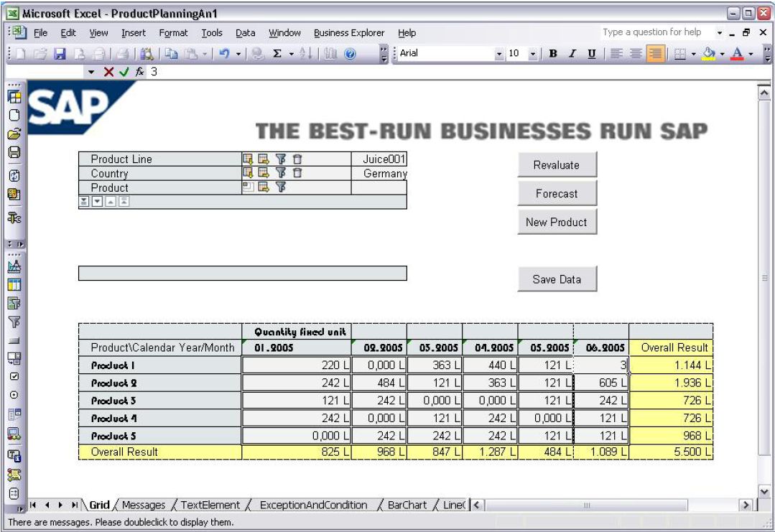Insert button design item from the sidebar
The width and height of the screenshot is (775, 532).
tap(14, 340)
